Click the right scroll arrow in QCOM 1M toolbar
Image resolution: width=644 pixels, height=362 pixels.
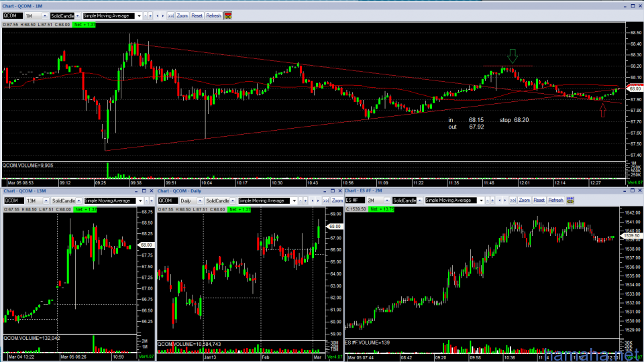pyautogui.click(x=163, y=15)
